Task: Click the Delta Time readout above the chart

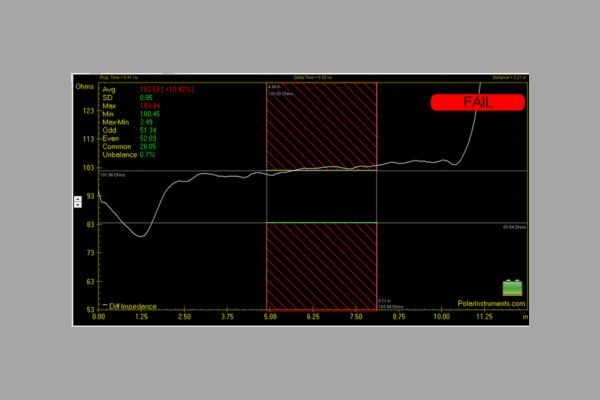Action: tap(313, 78)
